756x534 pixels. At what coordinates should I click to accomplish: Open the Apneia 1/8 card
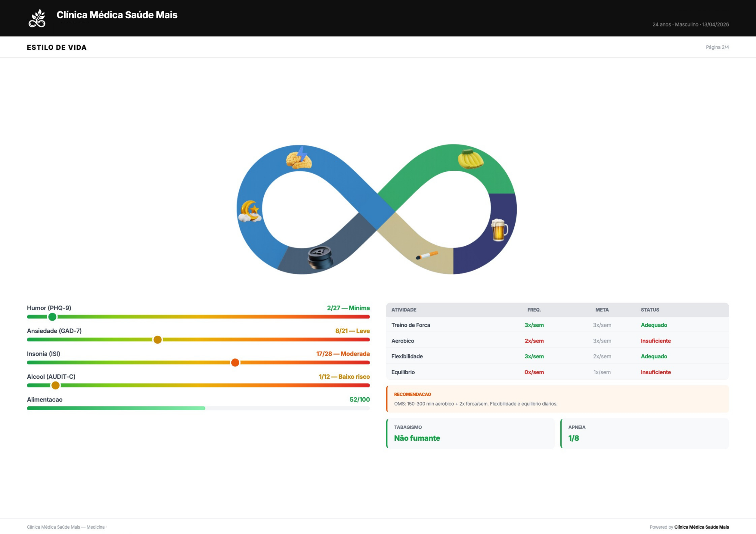point(644,434)
